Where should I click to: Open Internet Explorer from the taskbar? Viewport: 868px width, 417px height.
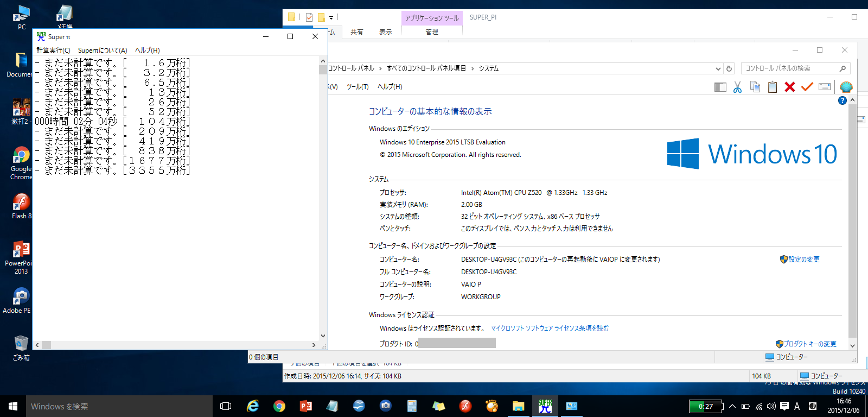point(253,406)
